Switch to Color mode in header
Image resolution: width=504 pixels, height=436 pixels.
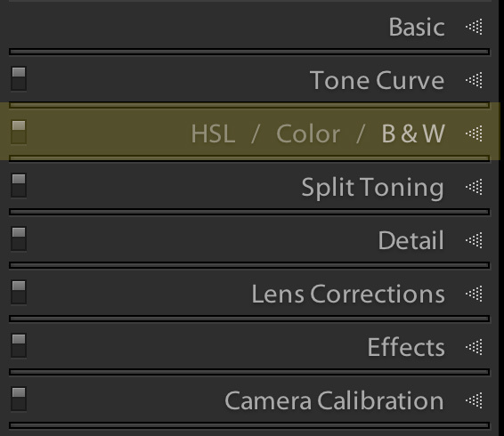pos(308,133)
